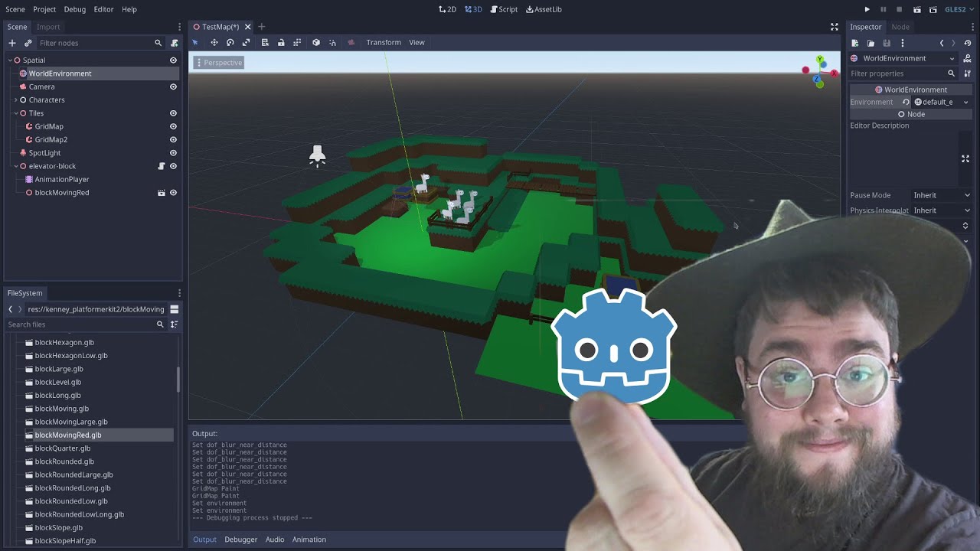Play the current scene
The width and height of the screenshot is (980, 551).
coord(916,9)
